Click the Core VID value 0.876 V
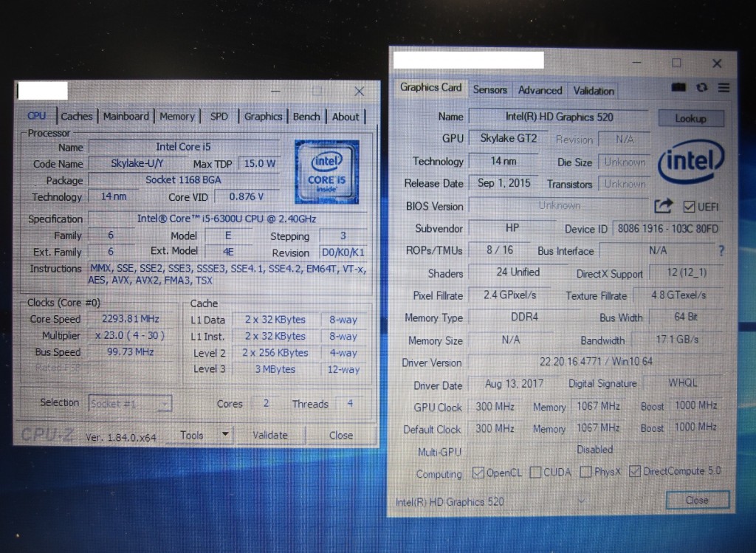The width and height of the screenshot is (756, 553). [x=246, y=196]
